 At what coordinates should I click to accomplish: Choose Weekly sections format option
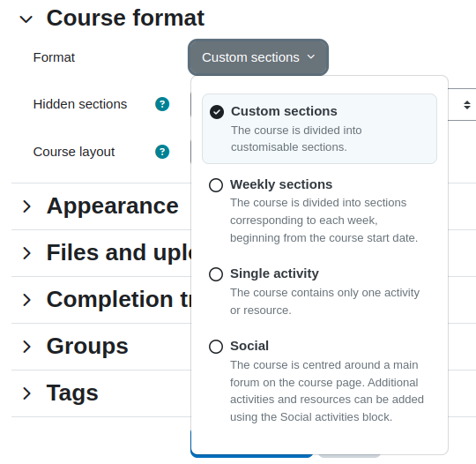coord(319,211)
